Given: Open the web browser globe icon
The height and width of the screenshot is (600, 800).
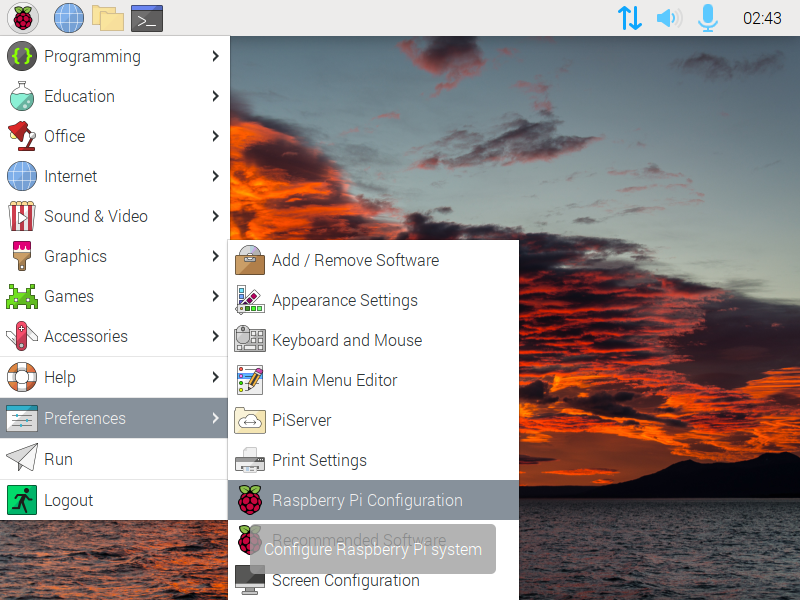Looking at the screenshot, I should (69, 18).
